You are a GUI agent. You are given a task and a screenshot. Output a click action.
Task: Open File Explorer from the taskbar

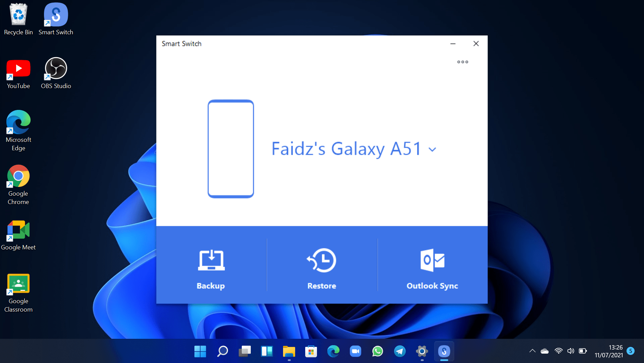[289, 352]
